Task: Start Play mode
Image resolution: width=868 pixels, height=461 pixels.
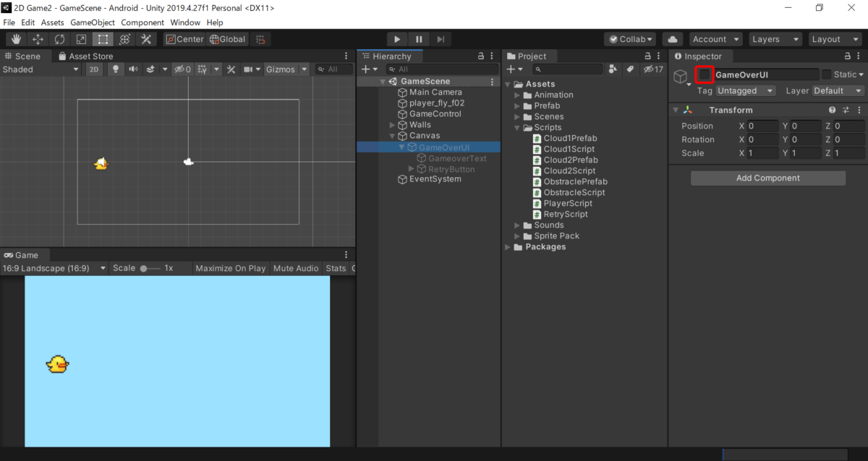Action: coord(397,39)
